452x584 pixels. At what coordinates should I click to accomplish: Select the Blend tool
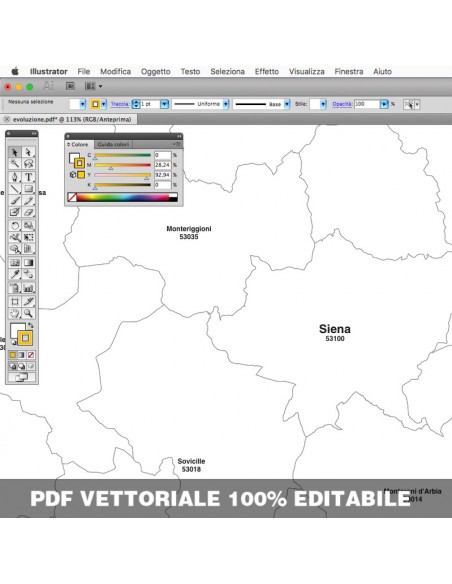(28, 274)
